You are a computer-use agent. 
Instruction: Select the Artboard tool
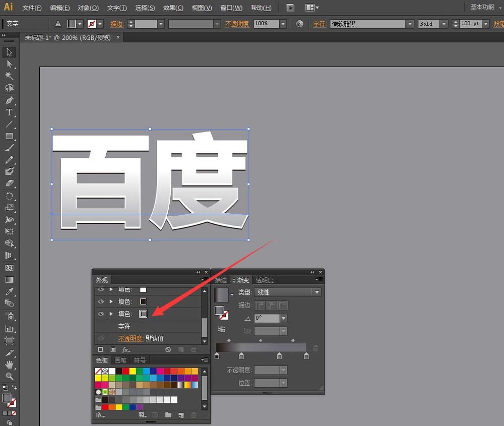coord(9,340)
